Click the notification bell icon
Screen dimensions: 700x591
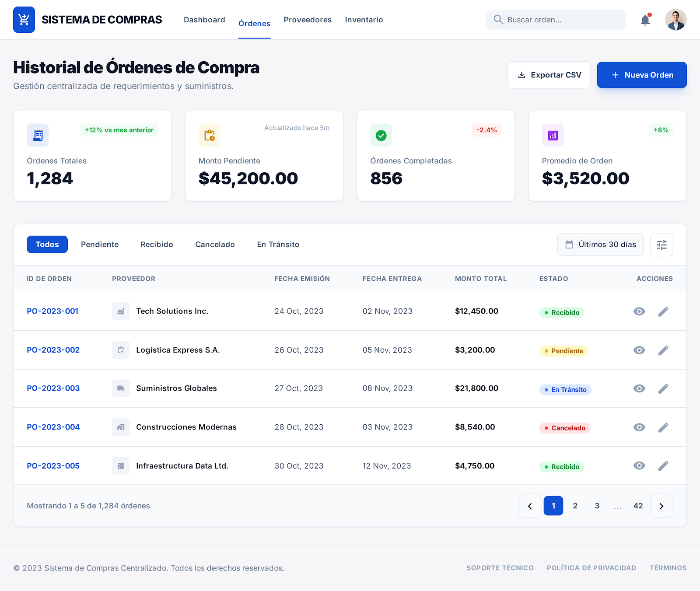click(645, 20)
